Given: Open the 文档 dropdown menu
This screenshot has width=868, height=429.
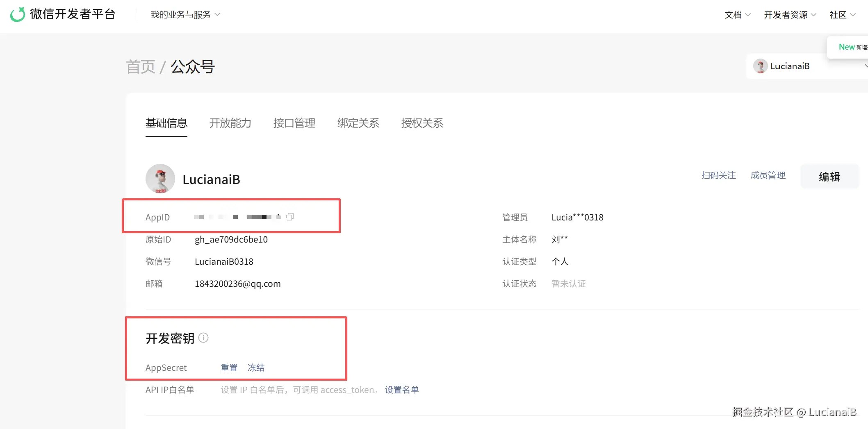Looking at the screenshot, I should point(737,15).
